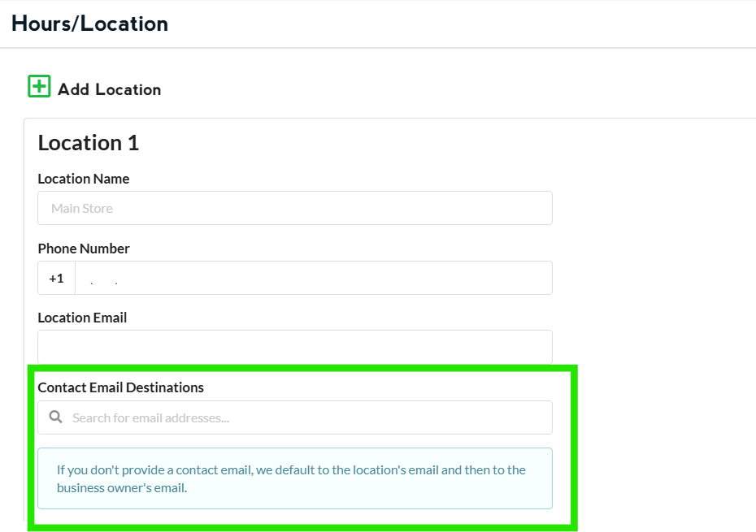The image size is (756, 532).
Task: Click the Add Location text link
Action: click(x=109, y=89)
